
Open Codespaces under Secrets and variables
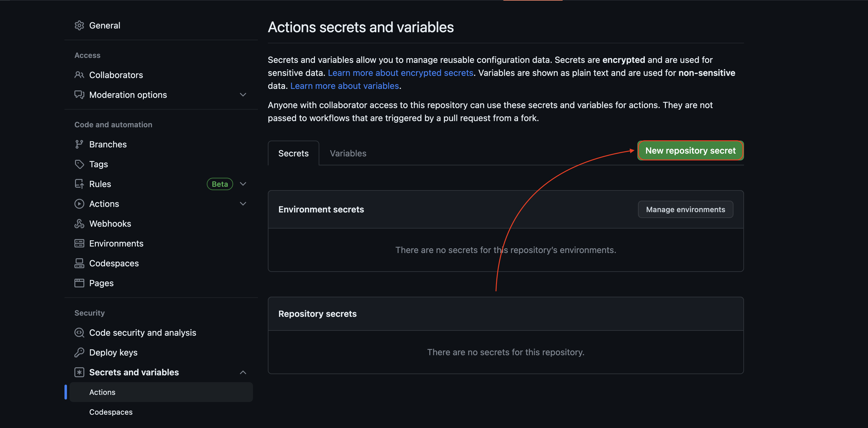click(111, 412)
